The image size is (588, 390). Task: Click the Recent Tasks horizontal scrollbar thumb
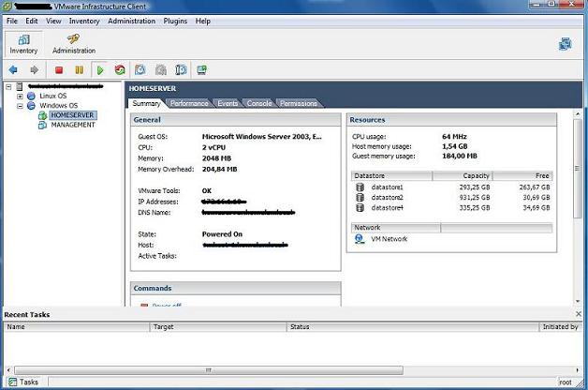tap(209, 370)
